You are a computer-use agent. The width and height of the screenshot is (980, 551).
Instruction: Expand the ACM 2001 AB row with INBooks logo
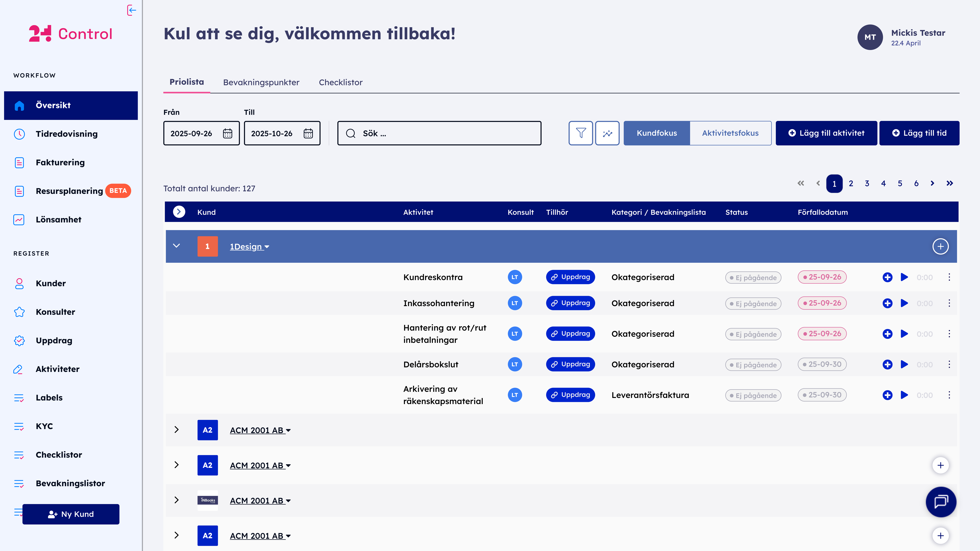(x=177, y=500)
